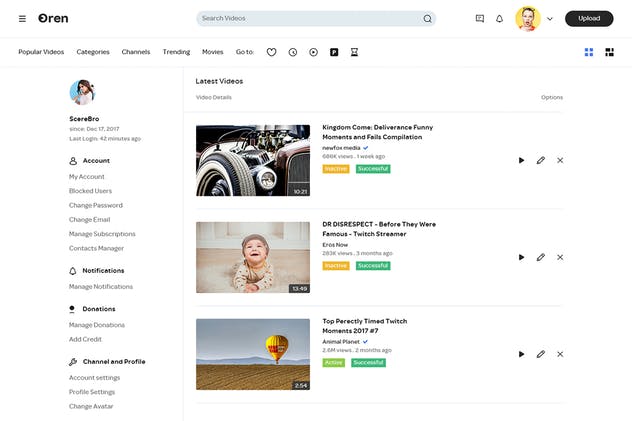The image size is (632, 421).
Task: Open Add Credit link
Action: (x=85, y=339)
